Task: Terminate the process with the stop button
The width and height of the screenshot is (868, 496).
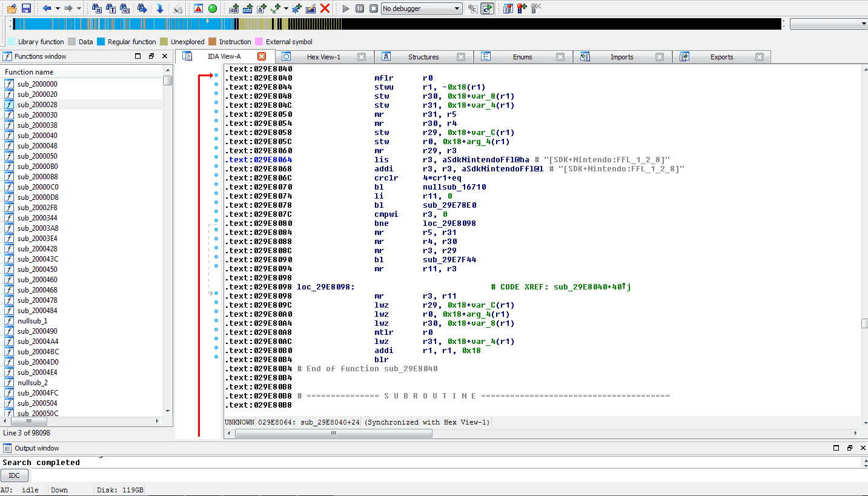Action: click(x=374, y=8)
